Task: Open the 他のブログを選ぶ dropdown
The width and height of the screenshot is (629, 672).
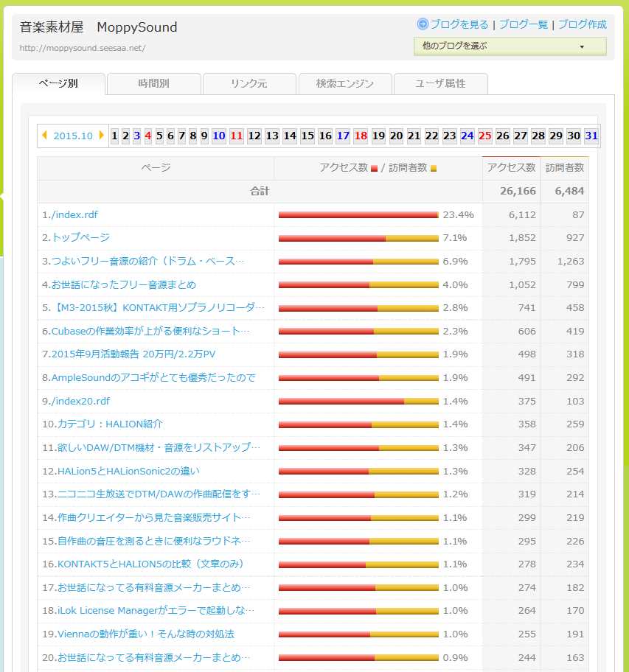Action: [510, 46]
